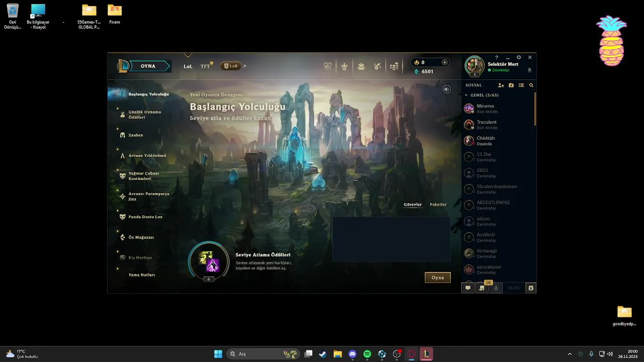This screenshot has height=362, width=644.
Task: Open the Loot hammer icon
Action: click(x=377, y=66)
